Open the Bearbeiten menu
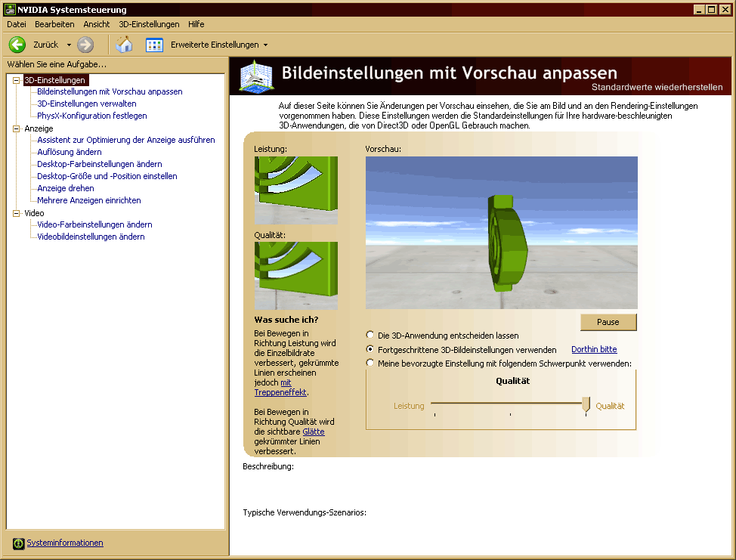This screenshot has height=560, width=736. [x=54, y=24]
